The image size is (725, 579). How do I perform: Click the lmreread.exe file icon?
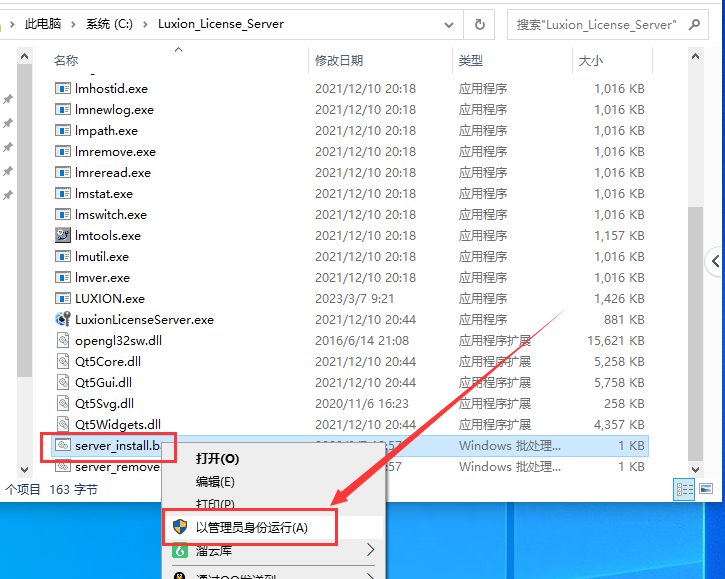click(x=62, y=172)
